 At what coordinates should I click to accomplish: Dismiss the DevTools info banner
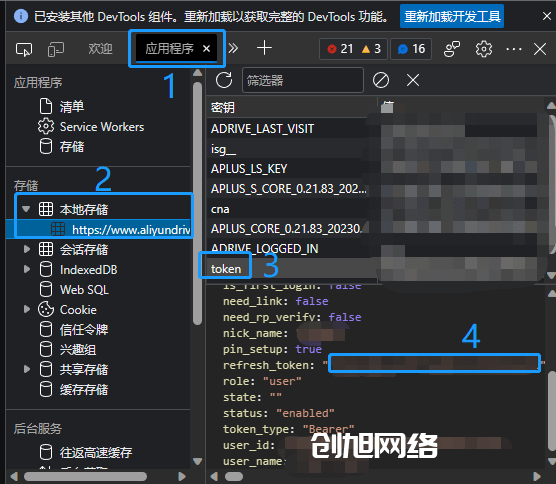pyautogui.click(x=546, y=16)
